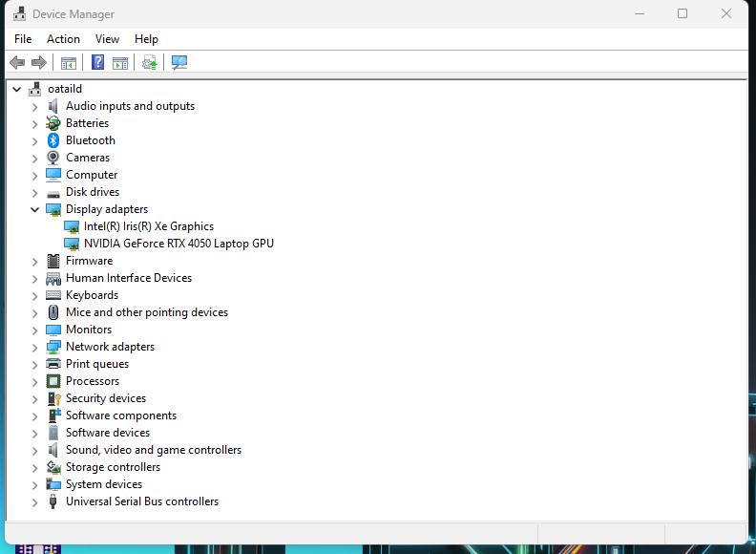Screen dimensions: 756x554
Task: Expand the Keyboards category arrow
Action: point(34,296)
